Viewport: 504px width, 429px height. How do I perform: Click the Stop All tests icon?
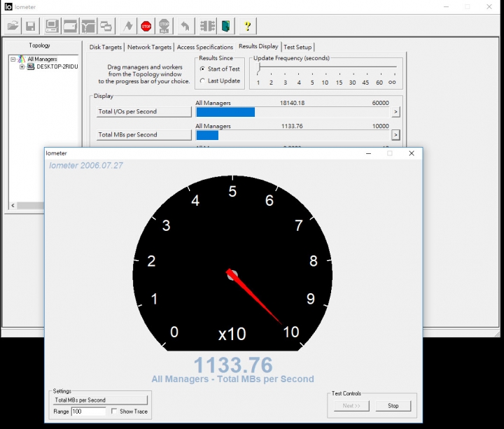point(164,26)
